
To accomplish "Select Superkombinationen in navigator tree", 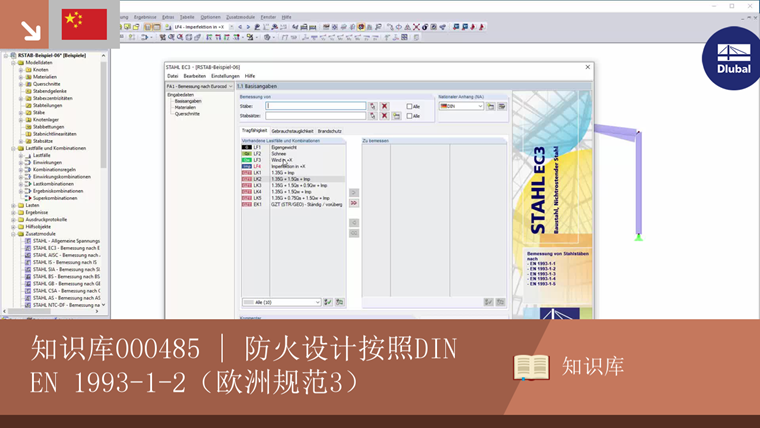I will [55, 198].
